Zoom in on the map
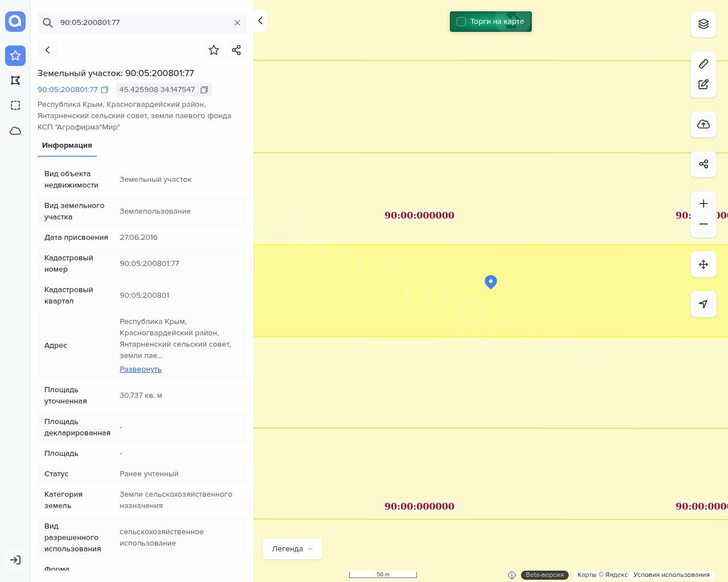This screenshot has height=582, width=728. click(x=704, y=204)
